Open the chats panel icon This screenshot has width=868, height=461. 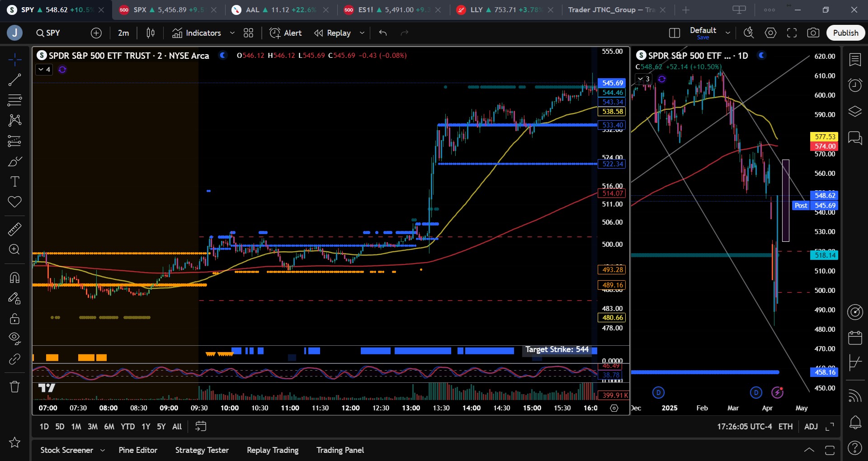click(x=855, y=138)
